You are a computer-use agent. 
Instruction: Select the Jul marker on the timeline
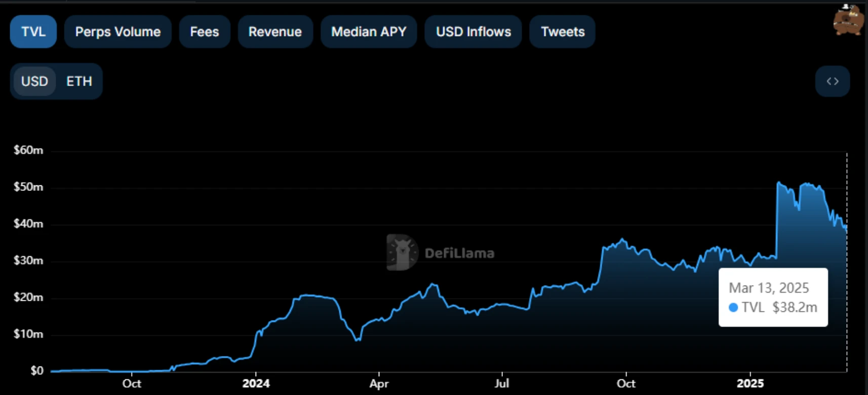click(x=502, y=383)
